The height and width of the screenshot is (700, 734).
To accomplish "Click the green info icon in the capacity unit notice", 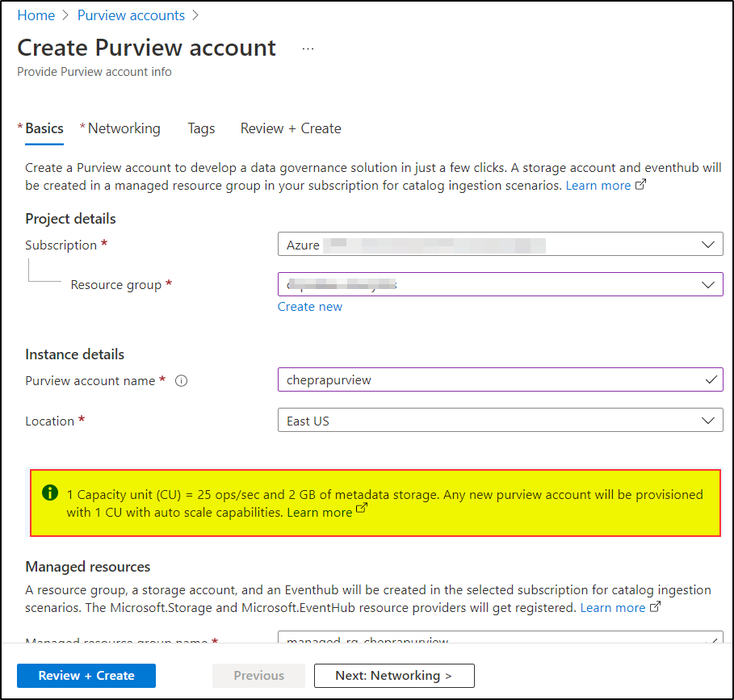I will tap(50, 493).
